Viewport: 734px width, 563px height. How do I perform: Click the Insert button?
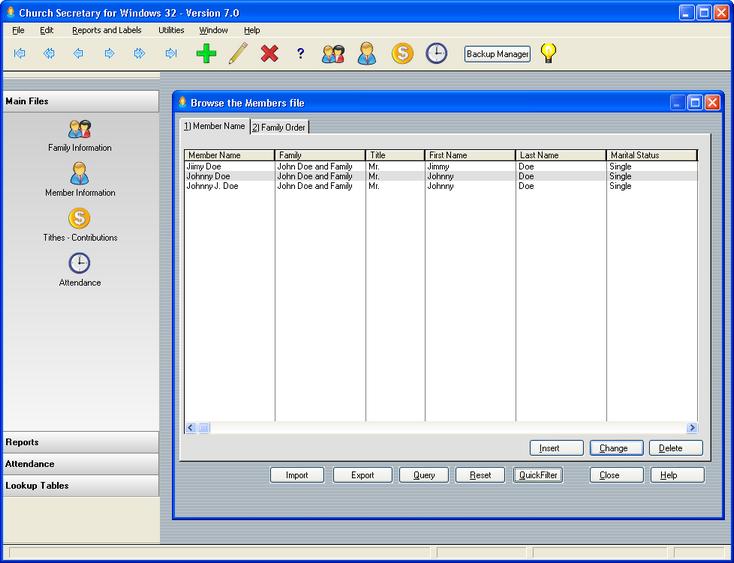click(557, 448)
